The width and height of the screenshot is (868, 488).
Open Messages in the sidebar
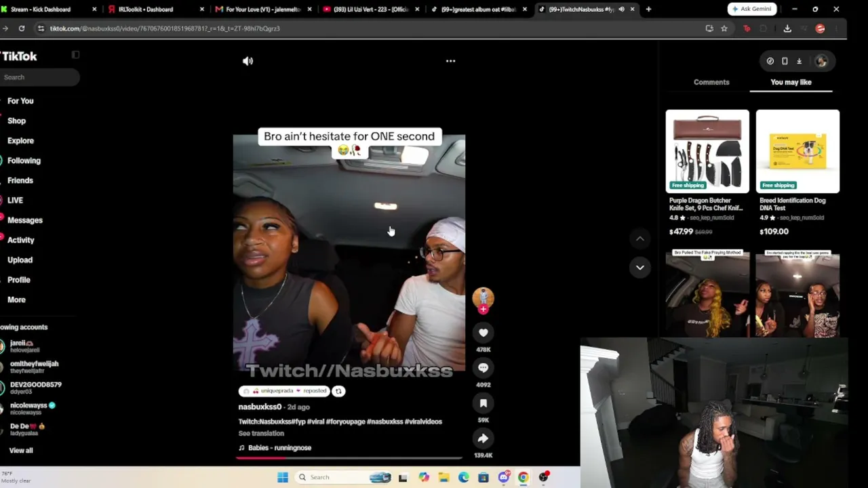coord(24,220)
